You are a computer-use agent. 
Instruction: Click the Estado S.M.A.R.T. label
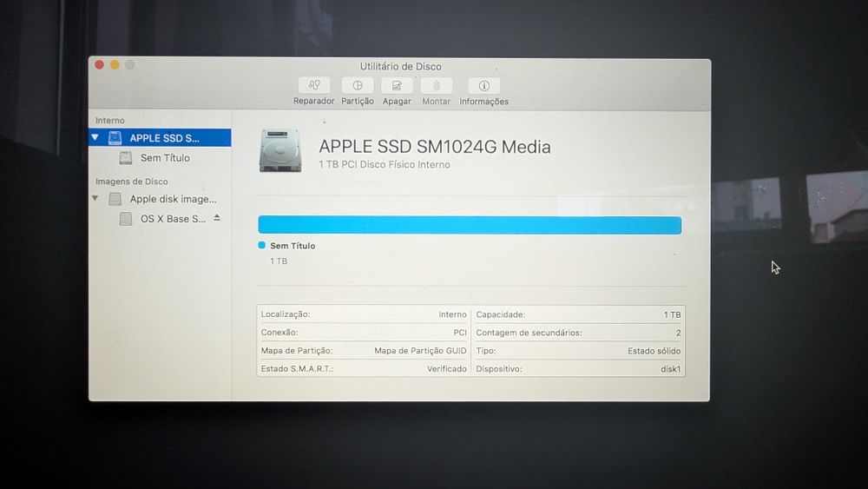click(297, 369)
